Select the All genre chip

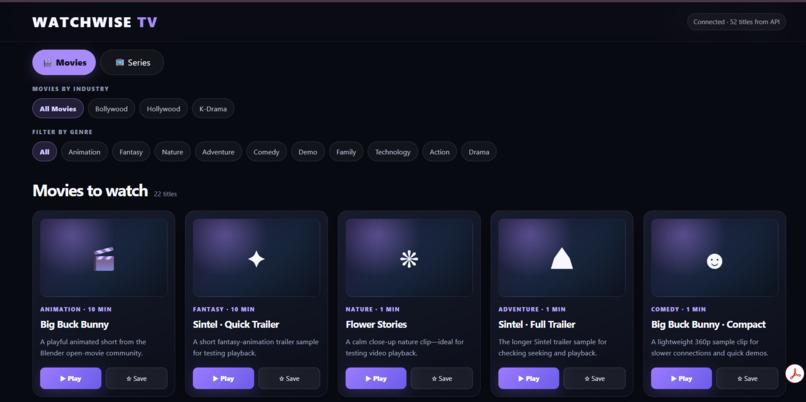pos(44,152)
